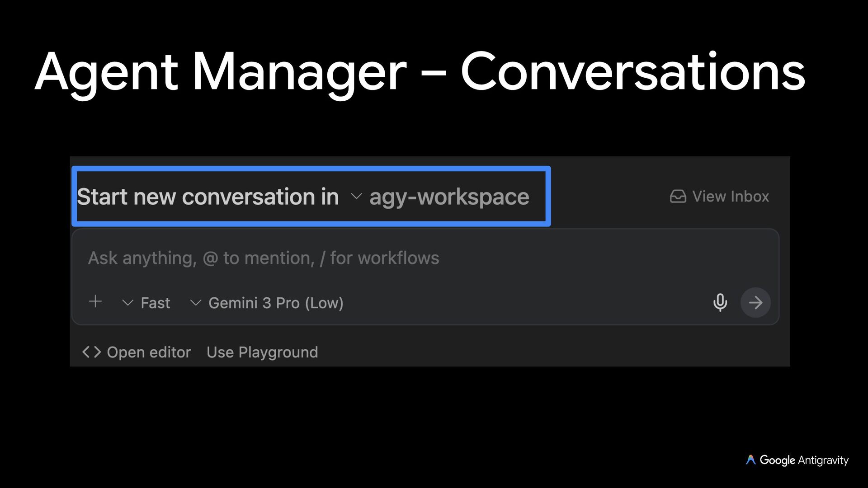Click the Fast mode label
Viewport: 868px width, 488px height.
point(156,303)
